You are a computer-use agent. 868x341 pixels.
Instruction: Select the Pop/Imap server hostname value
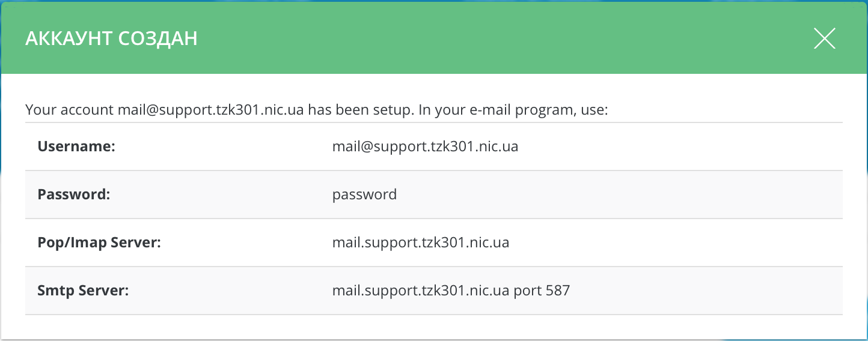coord(421,243)
